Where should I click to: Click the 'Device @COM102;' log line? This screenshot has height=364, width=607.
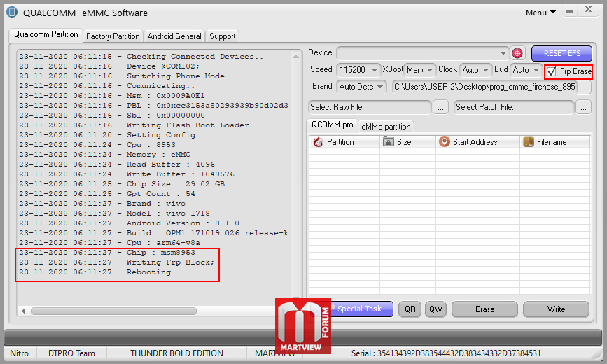click(109, 66)
